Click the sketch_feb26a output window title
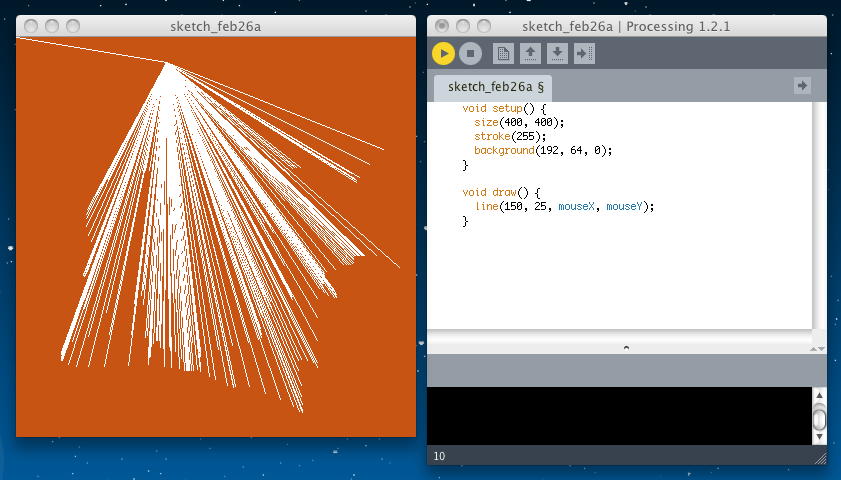The height and width of the screenshot is (480, 841). pyautogui.click(x=216, y=26)
